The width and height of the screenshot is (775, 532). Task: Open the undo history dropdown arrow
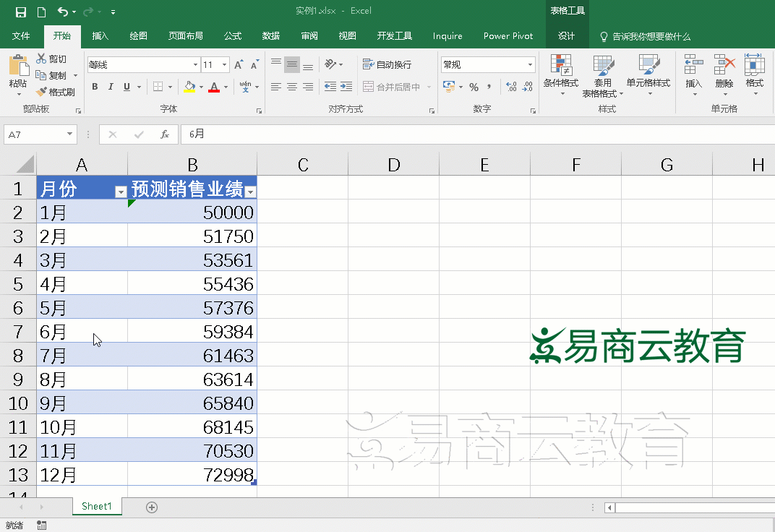pos(74,12)
